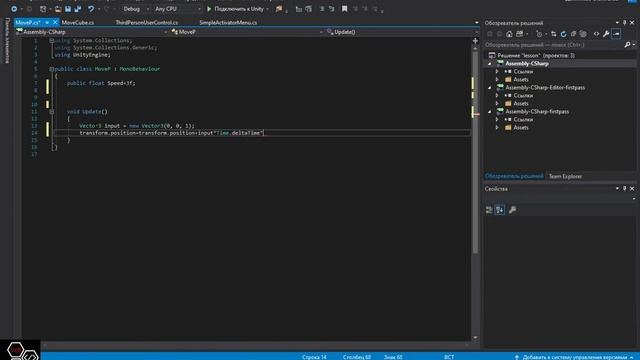Image resolution: width=640 pixels, height=360 pixels.
Task: Click the Home icon in Solution Explorer
Action: pos(509,34)
